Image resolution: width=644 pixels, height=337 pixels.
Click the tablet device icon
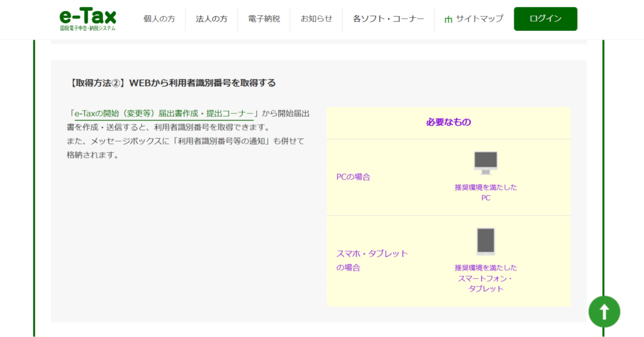pos(486,241)
